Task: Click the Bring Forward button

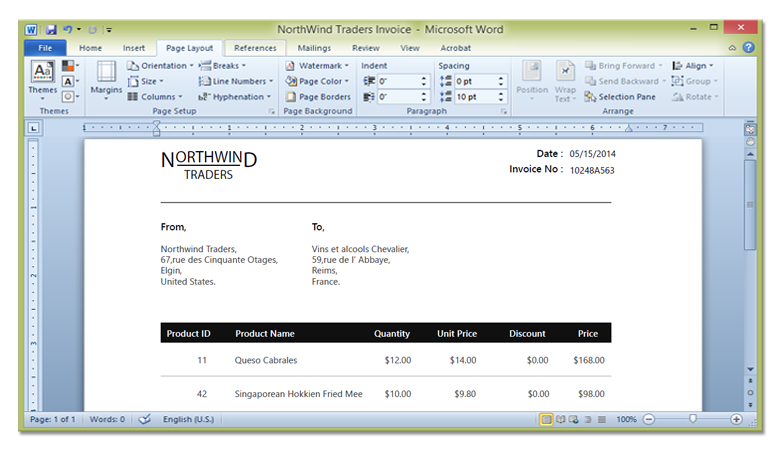Action: pos(624,66)
